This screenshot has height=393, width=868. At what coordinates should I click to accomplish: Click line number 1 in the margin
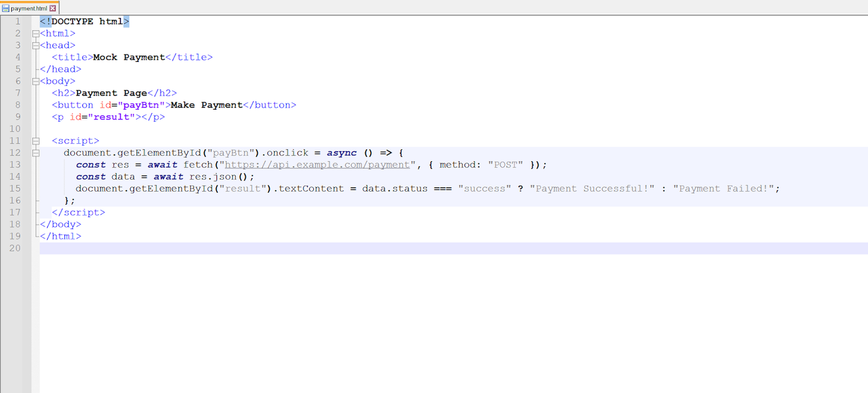18,21
